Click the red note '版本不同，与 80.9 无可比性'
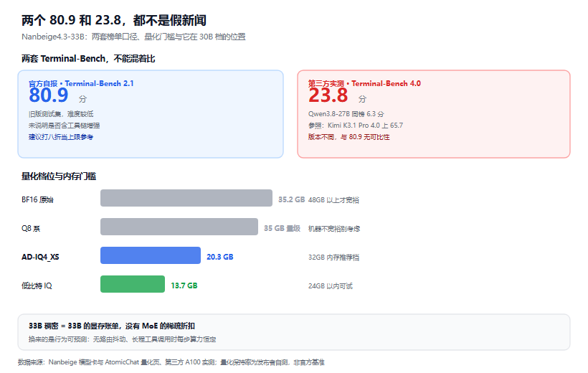This screenshot has width=588, height=373. coord(348,137)
